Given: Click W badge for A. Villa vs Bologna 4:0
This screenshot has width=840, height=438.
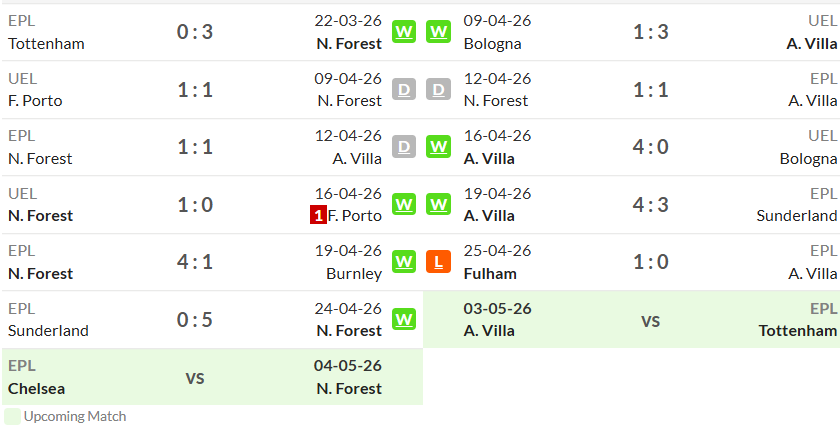Looking at the screenshot, I should pos(438,147).
